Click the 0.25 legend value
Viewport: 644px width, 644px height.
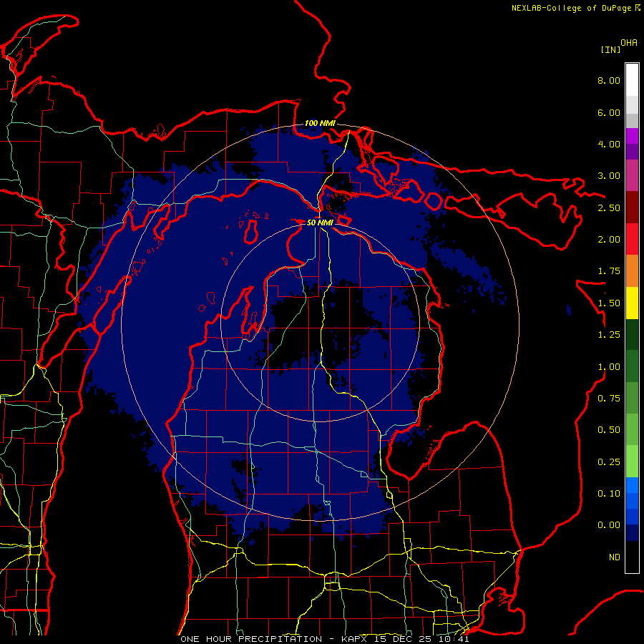point(609,462)
